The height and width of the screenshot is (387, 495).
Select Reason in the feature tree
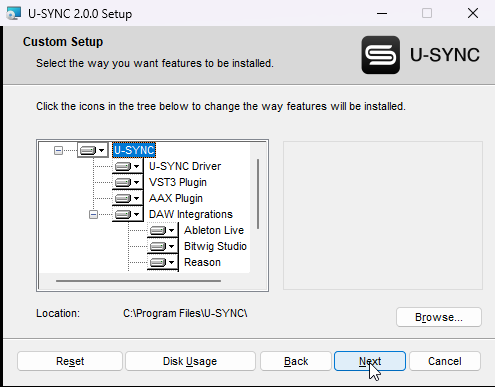click(202, 262)
